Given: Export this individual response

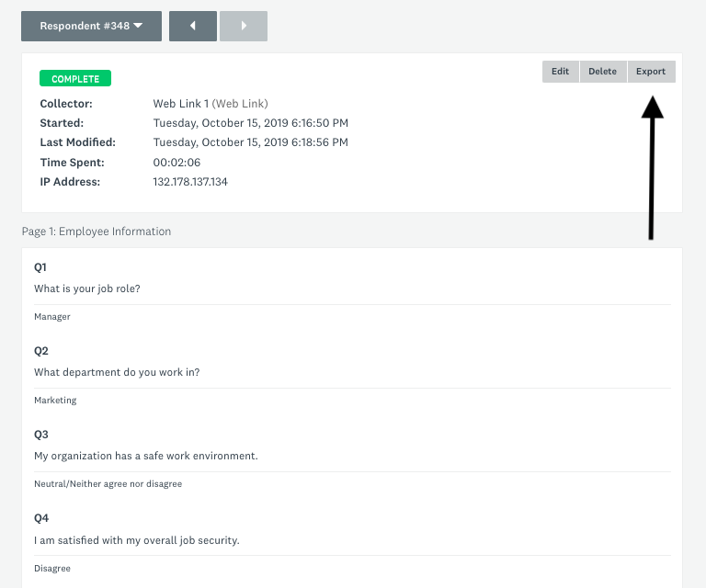Looking at the screenshot, I should [x=651, y=72].
